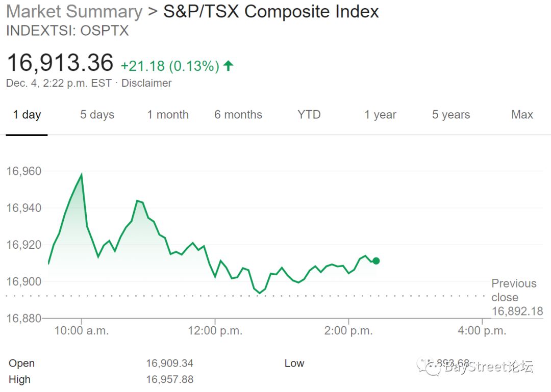Viewport: 551px width, 392px height.
Task: Select the Max range tab
Action: point(522,115)
